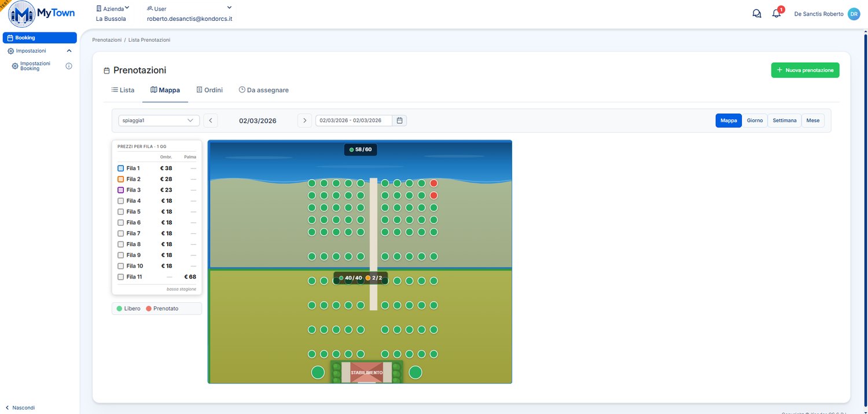Select the Settimana view button

(785, 120)
